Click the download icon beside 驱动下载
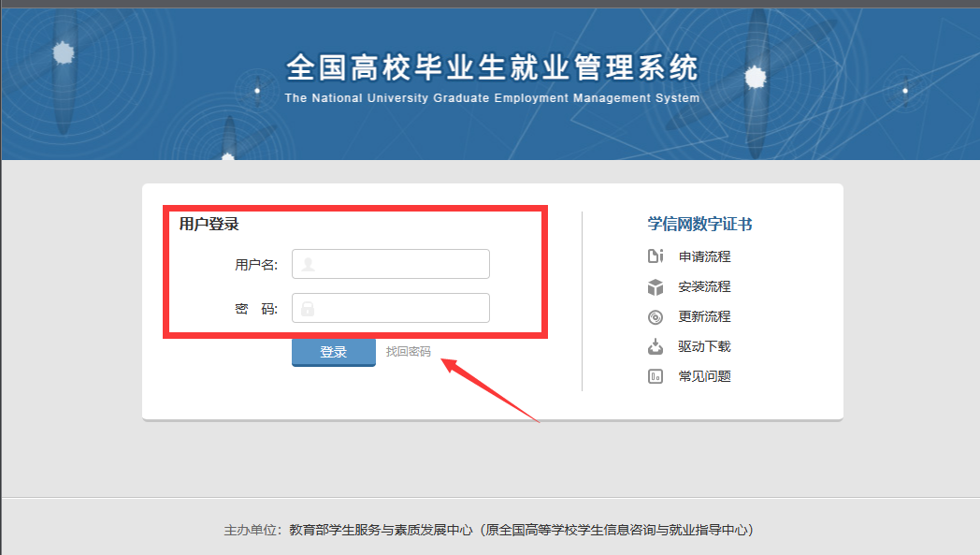The width and height of the screenshot is (980, 555). click(655, 346)
